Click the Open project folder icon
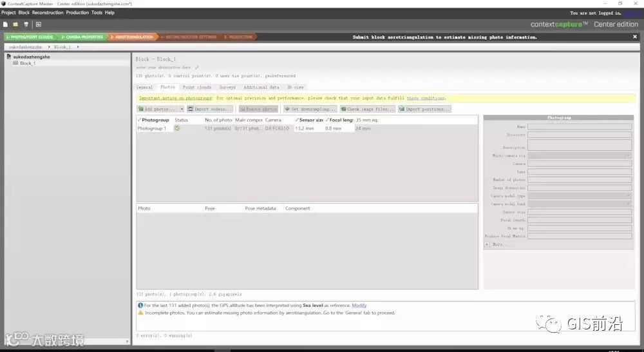Screen dimensions: 644x352 coord(15,24)
